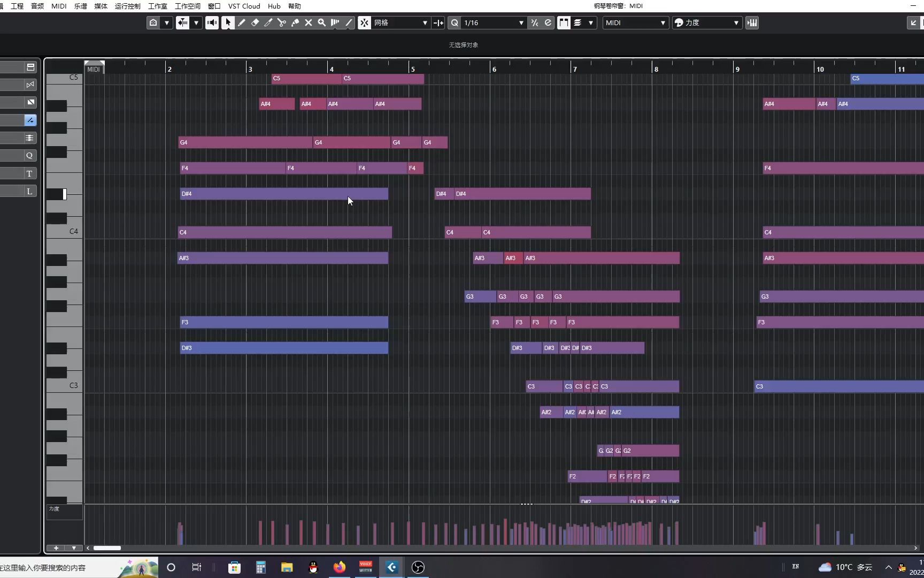The width and height of the screenshot is (924, 578).
Task: Click the Edit Active Part Only icon
Action: pos(578,22)
